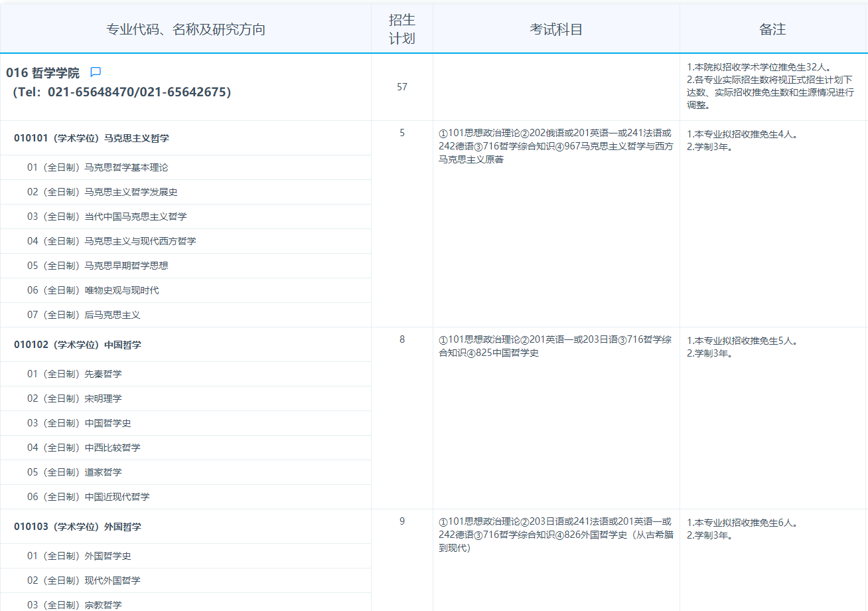Open direction 07 后马克思主义
The width and height of the screenshot is (868, 611).
coord(84,315)
